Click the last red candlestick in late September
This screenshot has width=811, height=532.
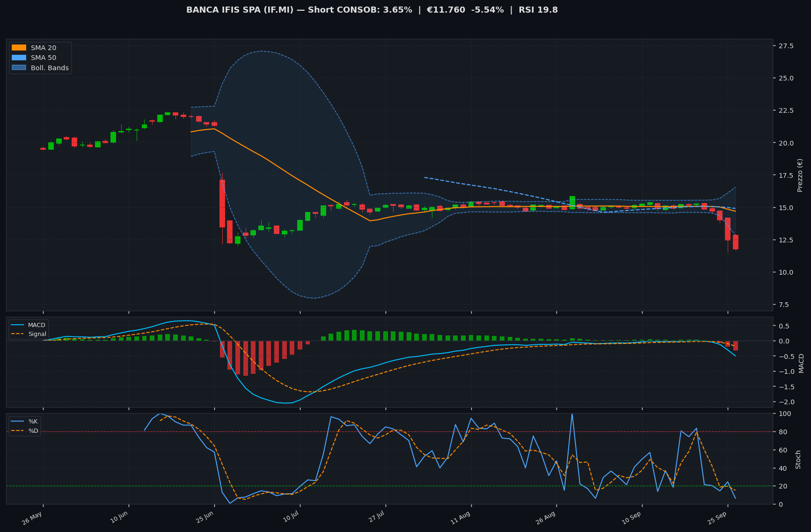point(736,242)
